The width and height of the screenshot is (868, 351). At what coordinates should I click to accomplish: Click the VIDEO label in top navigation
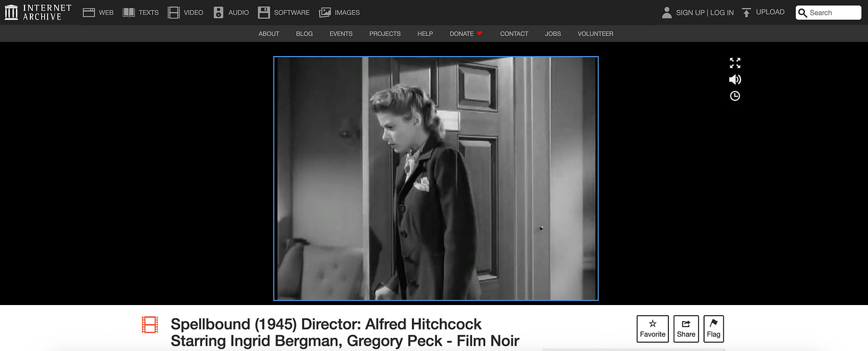pos(194,13)
